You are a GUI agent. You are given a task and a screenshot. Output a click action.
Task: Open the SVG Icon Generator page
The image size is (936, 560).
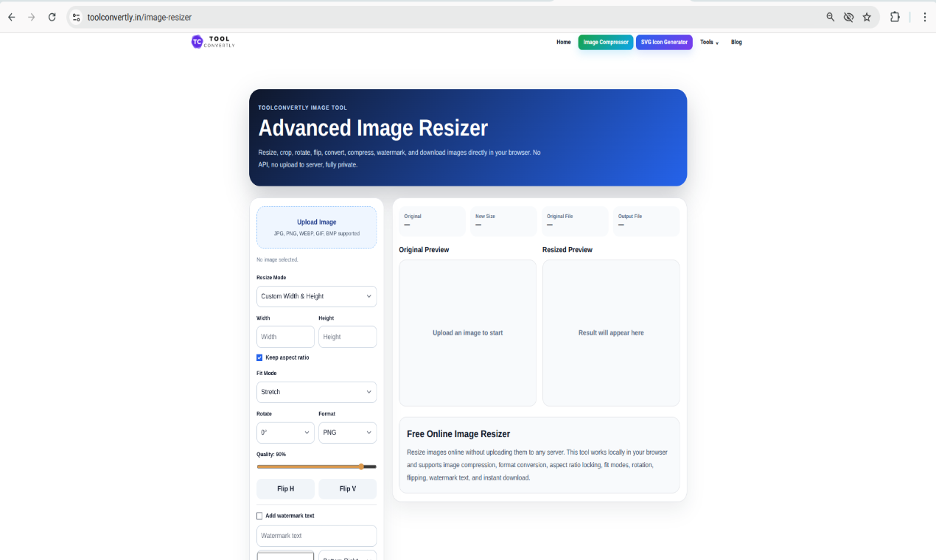pyautogui.click(x=664, y=42)
